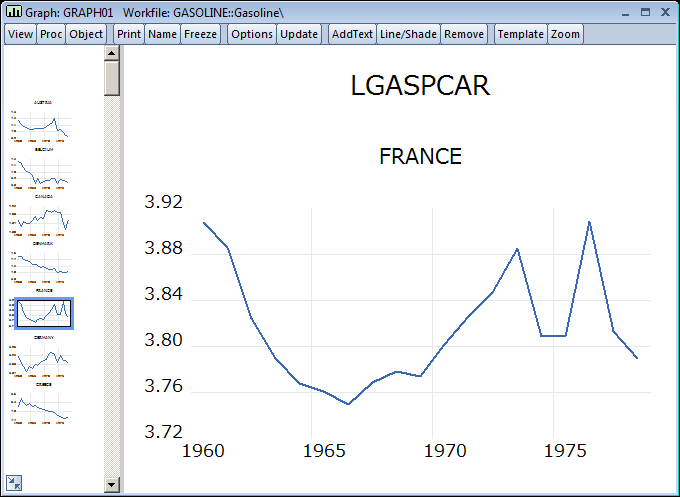The image size is (680, 497).
Task: Click the 1960 x-axis label
Action: [203, 451]
